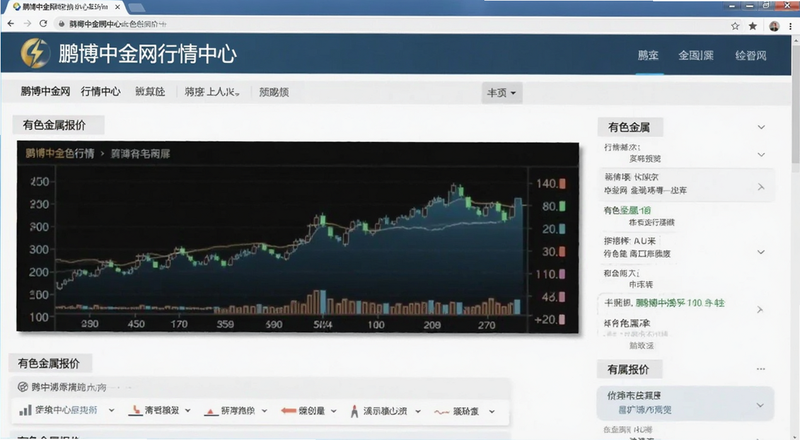Open the three-dot menu beside 有属报价
Screen dimensions: 800x440
pos(761,369)
